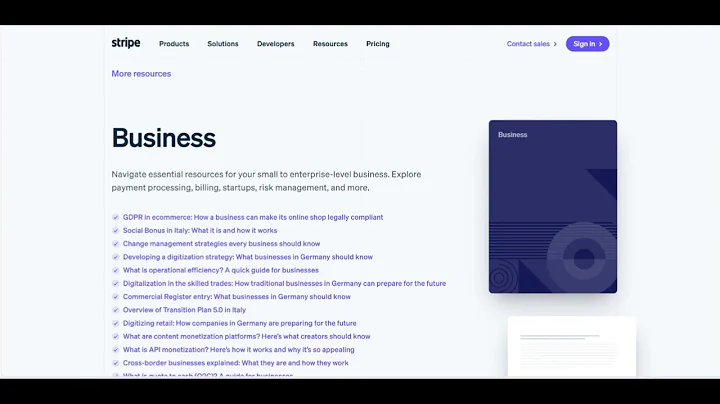The height and width of the screenshot is (404, 720).
Task: Click check icon beside API monetization
Action: coord(116,350)
